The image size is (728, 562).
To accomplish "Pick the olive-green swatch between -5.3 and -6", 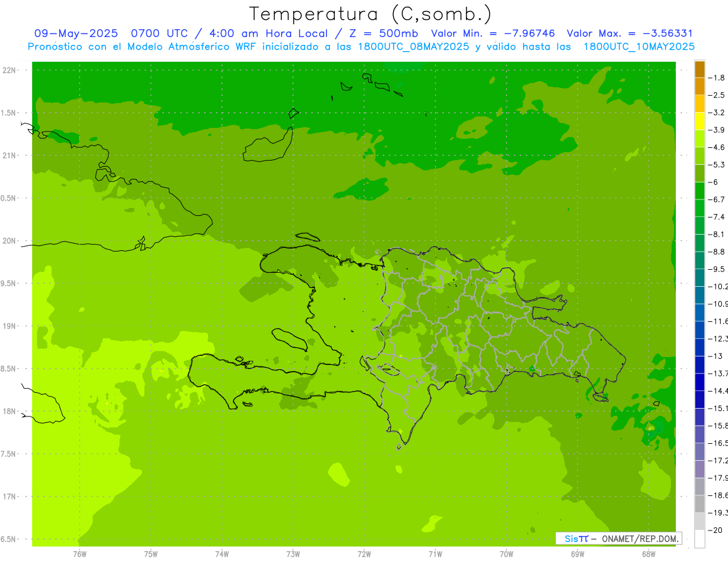I will point(699,173).
